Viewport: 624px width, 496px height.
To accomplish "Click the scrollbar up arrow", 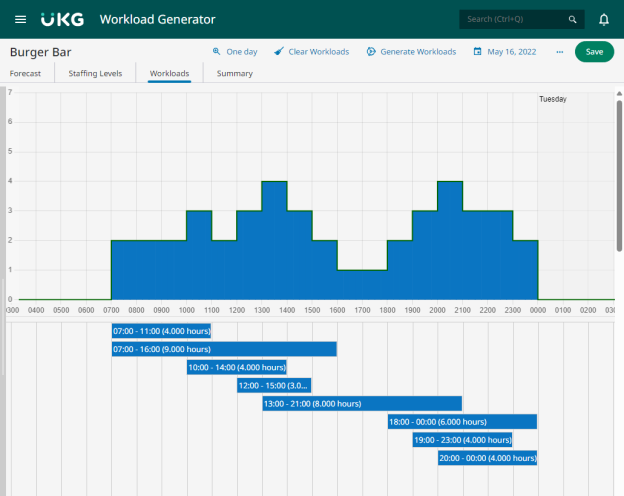I will coord(619,94).
